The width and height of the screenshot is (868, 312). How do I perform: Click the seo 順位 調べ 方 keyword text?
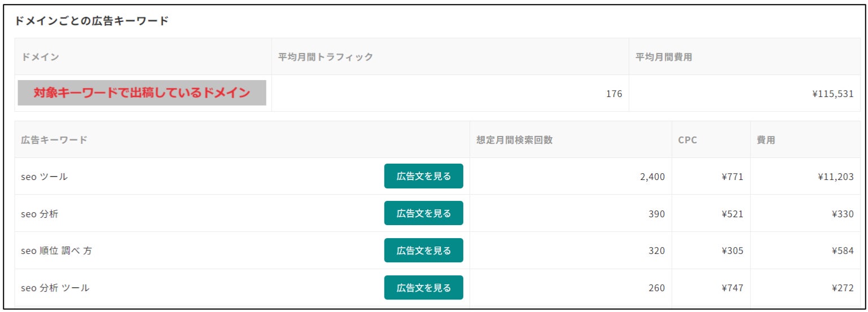pyautogui.click(x=56, y=251)
